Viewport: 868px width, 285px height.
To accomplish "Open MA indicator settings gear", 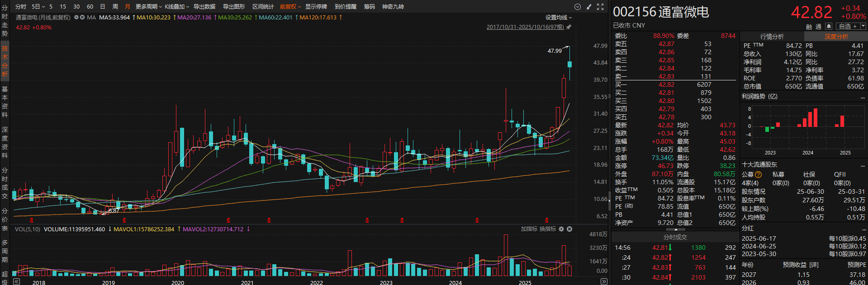I will [76, 17].
